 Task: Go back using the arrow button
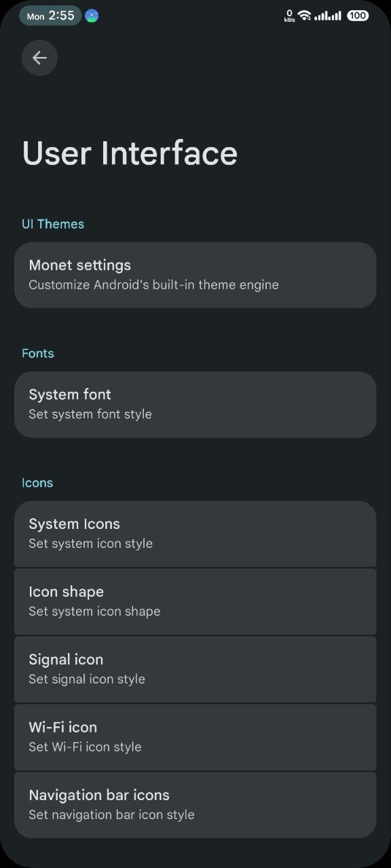coord(39,58)
